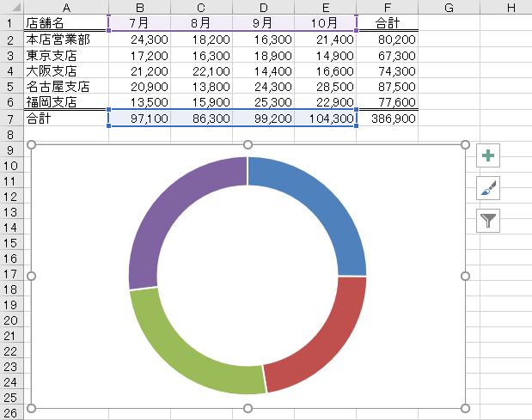Select column H header
Image resolution: width=532 pixels, height=420 pixels.
506,7
